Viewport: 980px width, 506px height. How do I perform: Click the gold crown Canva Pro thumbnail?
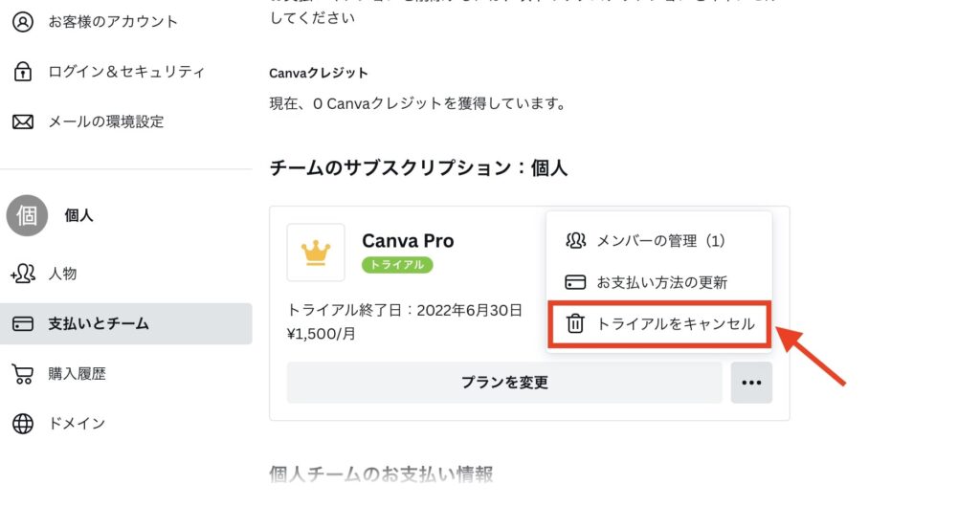(x=316, y=253)
